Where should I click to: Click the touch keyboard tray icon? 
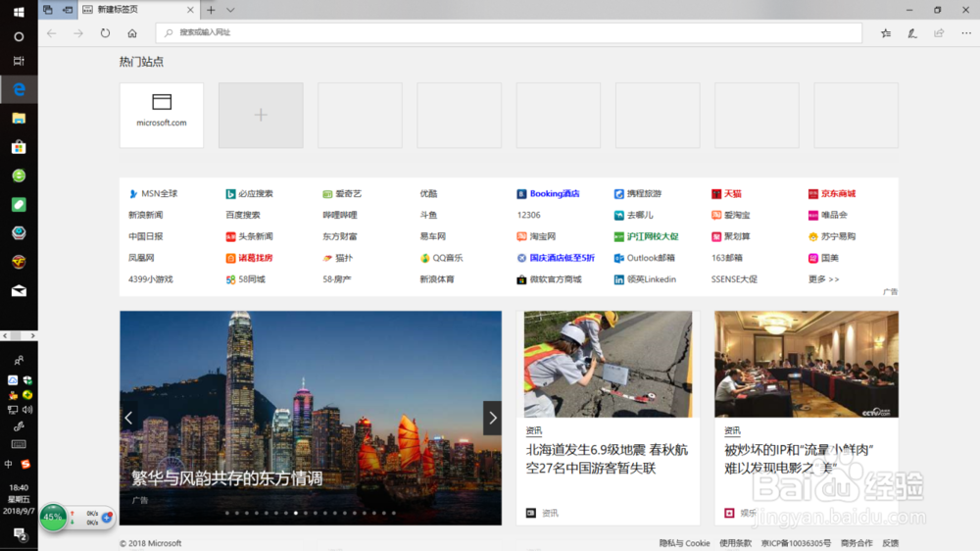(19, 444)
